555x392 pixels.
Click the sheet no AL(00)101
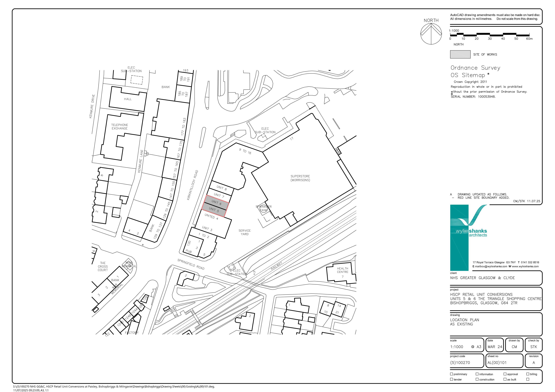(x=497, y=362)
